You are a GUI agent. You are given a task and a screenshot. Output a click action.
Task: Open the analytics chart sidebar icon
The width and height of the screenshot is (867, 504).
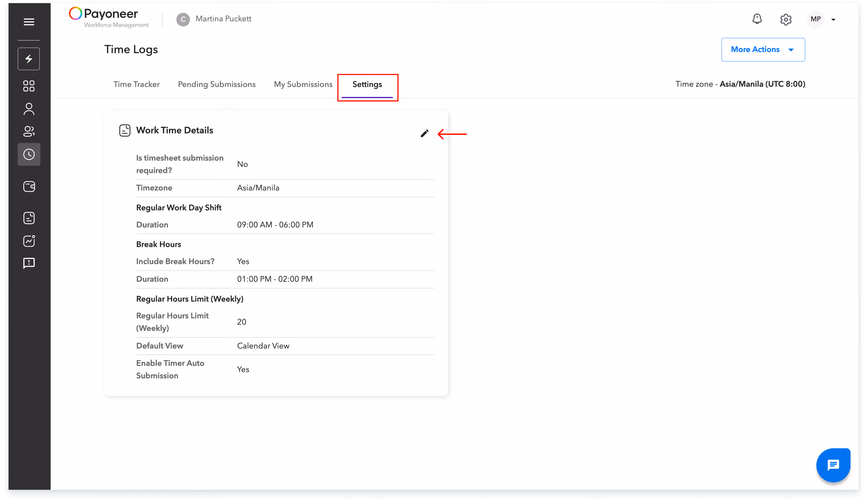click(29, 241)
